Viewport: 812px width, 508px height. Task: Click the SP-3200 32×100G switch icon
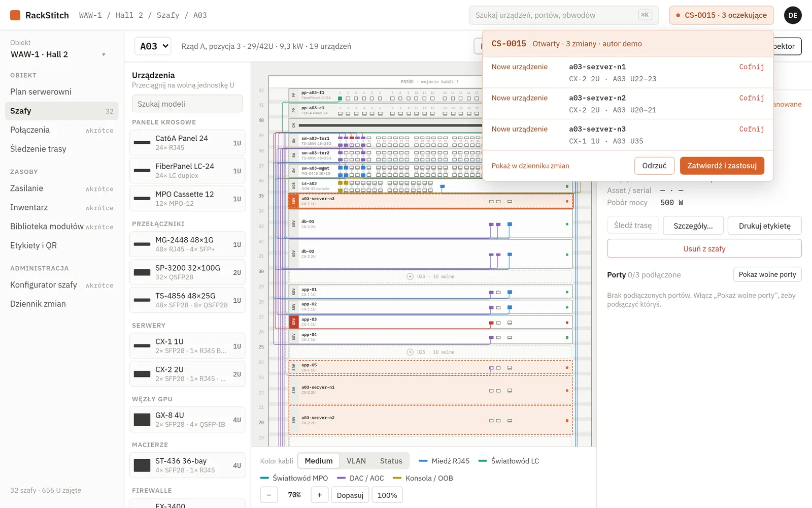click(142, 272)
